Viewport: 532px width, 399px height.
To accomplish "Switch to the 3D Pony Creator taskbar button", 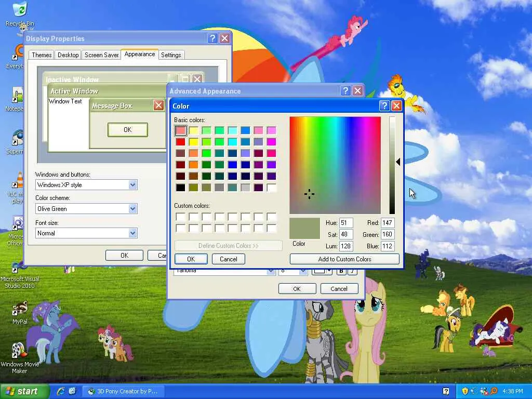I will tap(123, 391).
